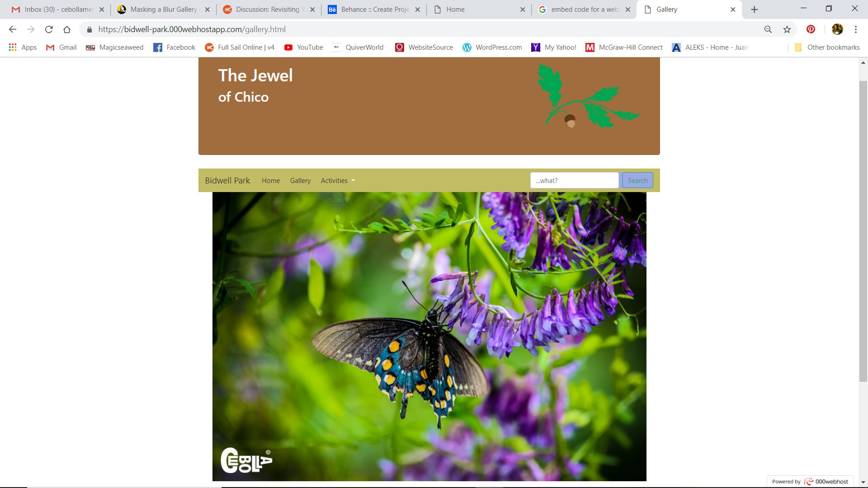This screenshot has width=868, height=488.
Task: Click the page vertical scrollbar thumb
Action: [x=863, y=231]
